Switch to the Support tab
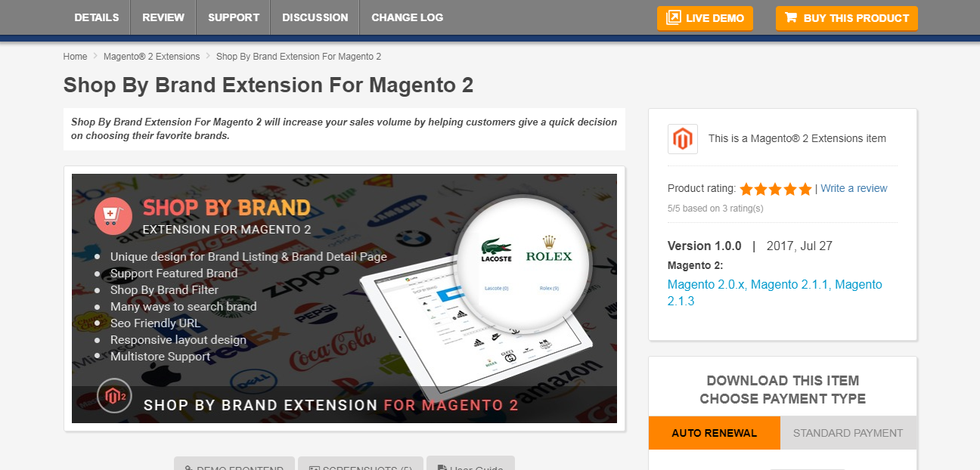 point(234,17)
